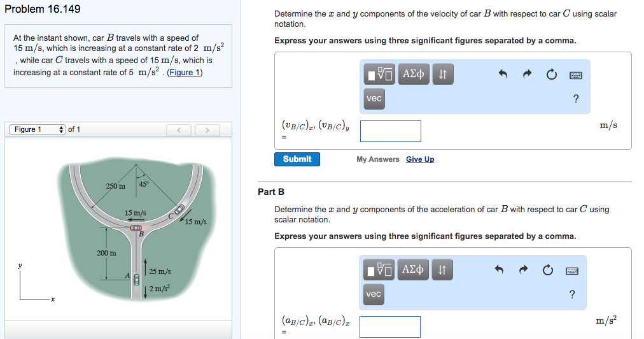Undo last entry in Part B toolbar

point(499,270)
